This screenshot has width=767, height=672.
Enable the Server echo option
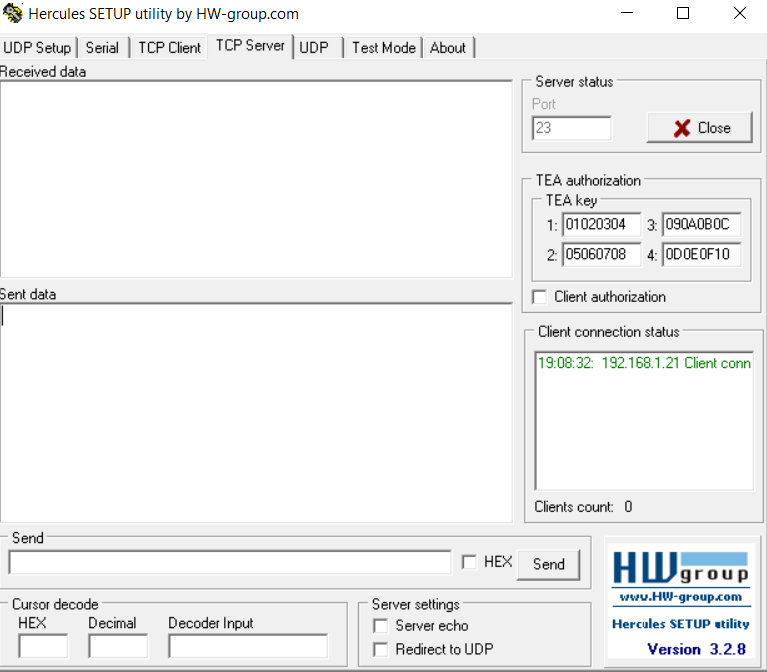[x=380, y=626]
